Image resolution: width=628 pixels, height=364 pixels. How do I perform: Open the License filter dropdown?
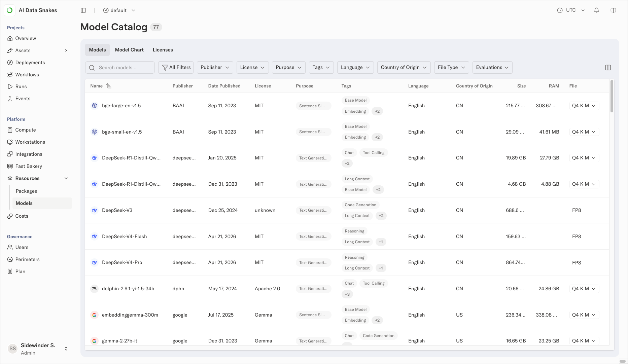point(252,67)
